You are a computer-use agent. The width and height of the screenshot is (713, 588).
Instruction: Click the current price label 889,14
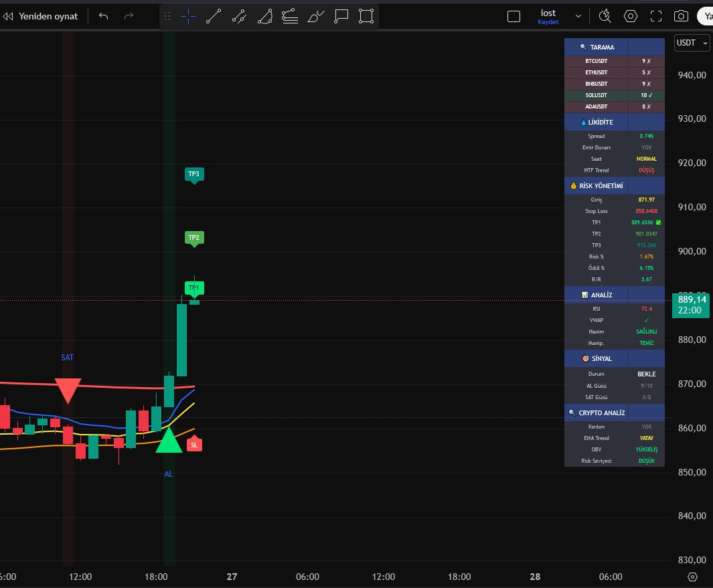click(x=691, y=305)
